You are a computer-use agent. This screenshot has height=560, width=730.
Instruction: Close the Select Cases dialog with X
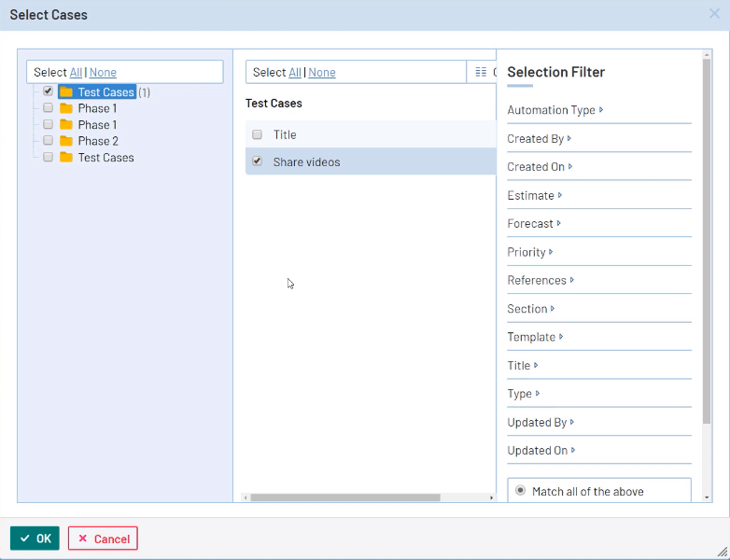tap(715, 14)
